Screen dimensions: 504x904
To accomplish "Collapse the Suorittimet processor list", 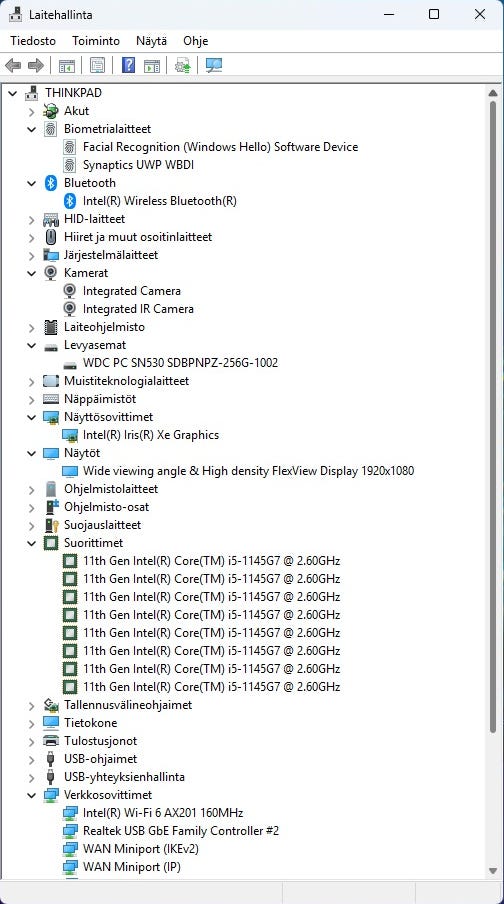I will [32, 543].
